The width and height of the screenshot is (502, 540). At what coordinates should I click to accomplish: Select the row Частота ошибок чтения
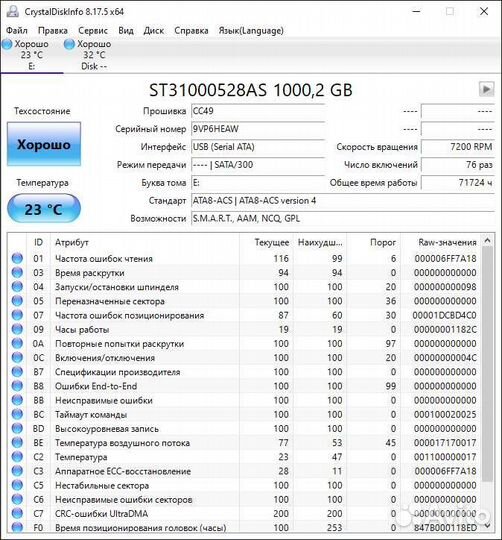[x=244, y=258]
